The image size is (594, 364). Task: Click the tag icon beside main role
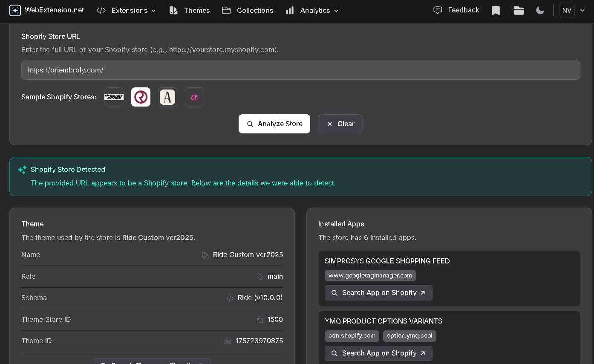tap(260, 277)
